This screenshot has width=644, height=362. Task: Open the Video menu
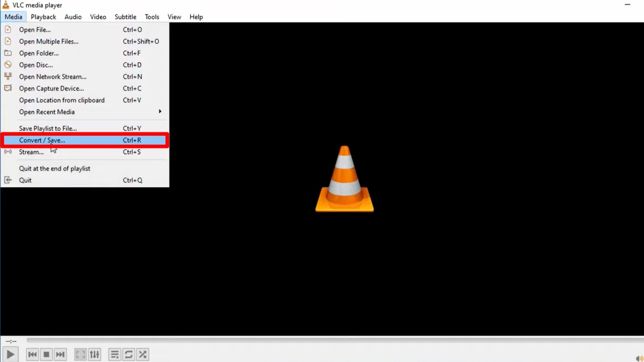[x=98, y=17]
